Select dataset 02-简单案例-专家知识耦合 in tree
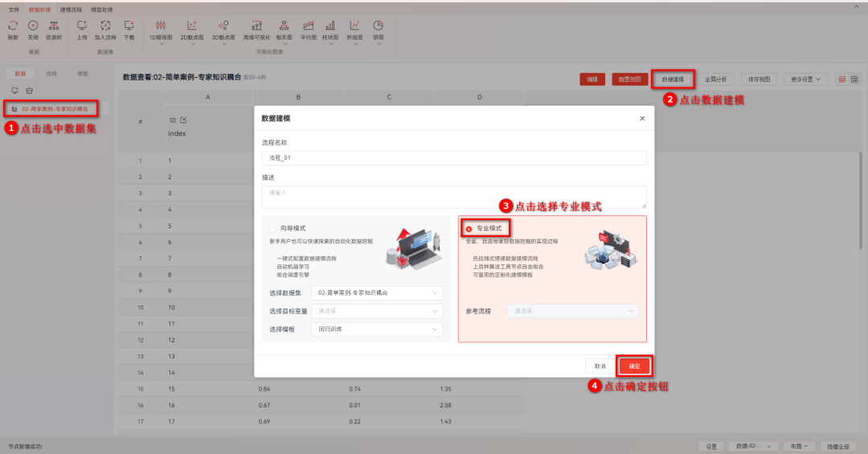Screen dimensions: 868x454 tap(55, 109)
